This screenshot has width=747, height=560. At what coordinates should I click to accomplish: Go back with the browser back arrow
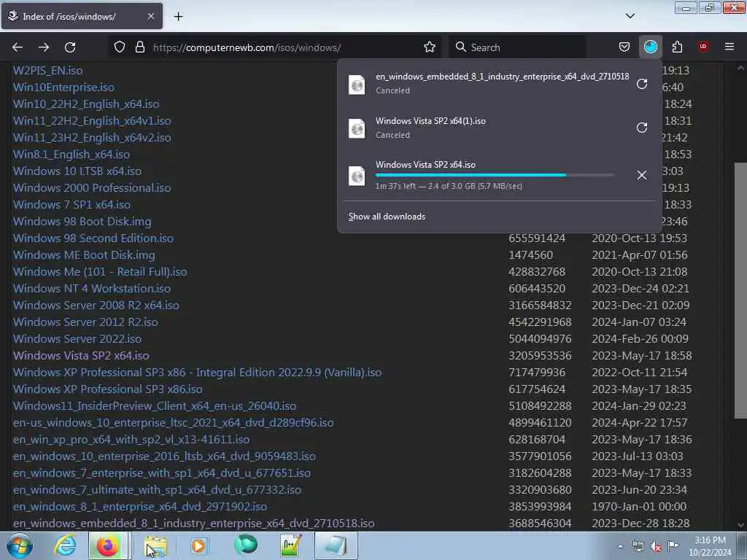(x=18, y=47)
